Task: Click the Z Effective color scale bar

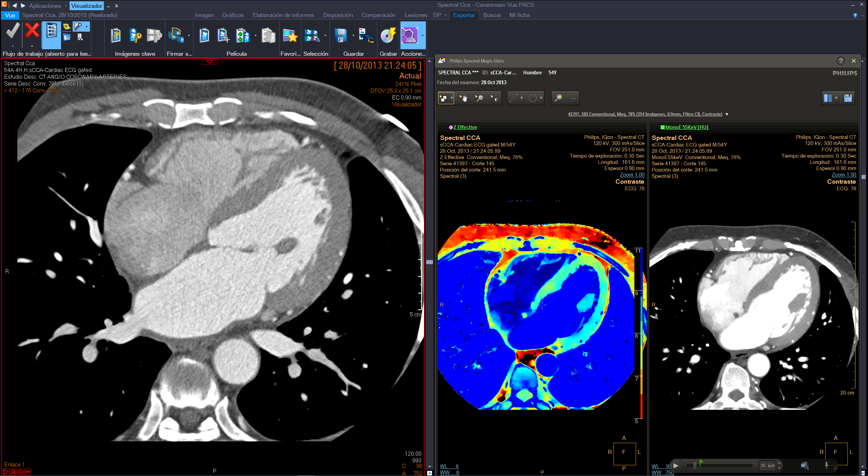Action: pyautogui.click(x=641, y=333)
